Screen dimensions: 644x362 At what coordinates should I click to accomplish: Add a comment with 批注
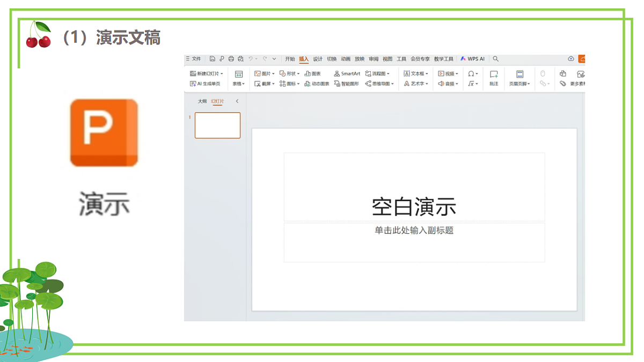[x=494, y=78]
